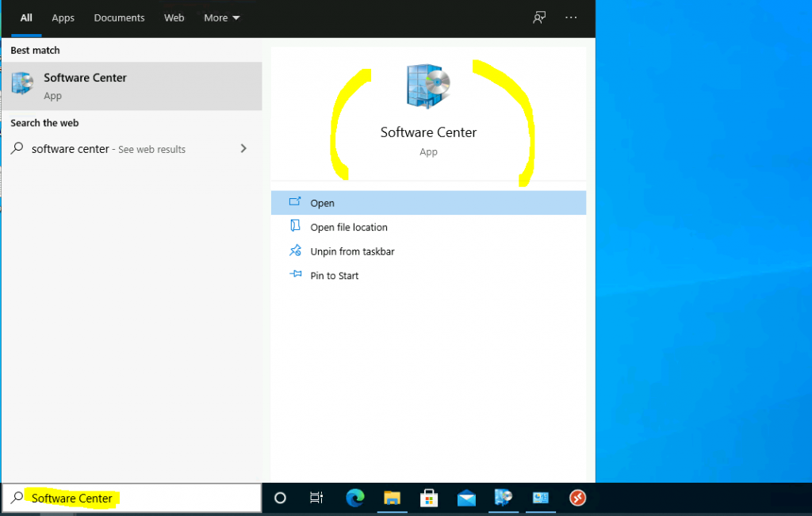
Task: Choose Pin to Start action
Action: pyautogui.click(x=428, y=275)
